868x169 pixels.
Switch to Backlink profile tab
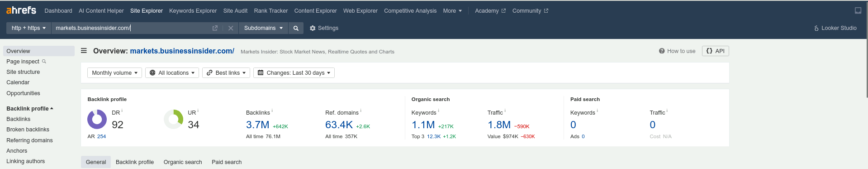(135, 162)
